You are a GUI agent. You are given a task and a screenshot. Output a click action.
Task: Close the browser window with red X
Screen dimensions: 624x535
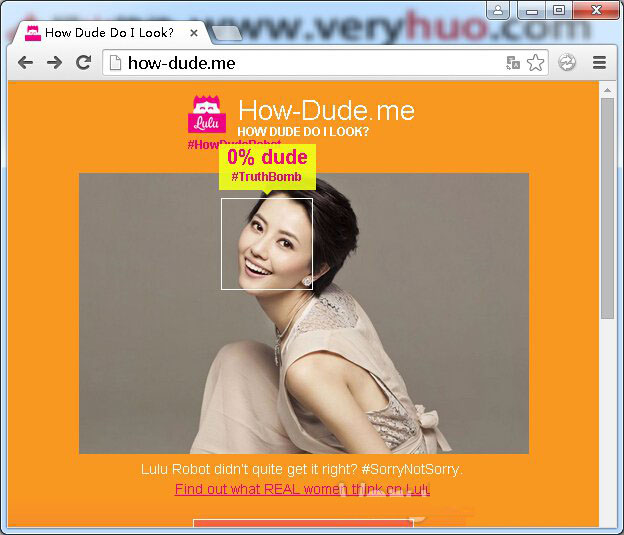(596, 10)
